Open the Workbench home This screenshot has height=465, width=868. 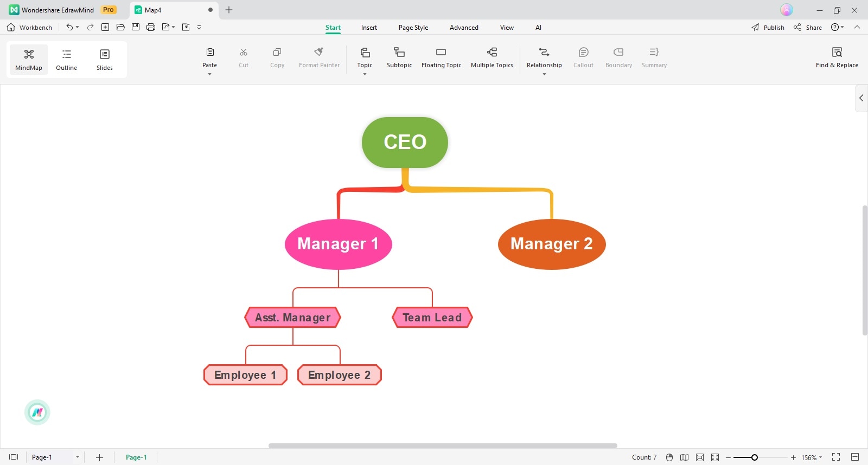tap(29, 27)
